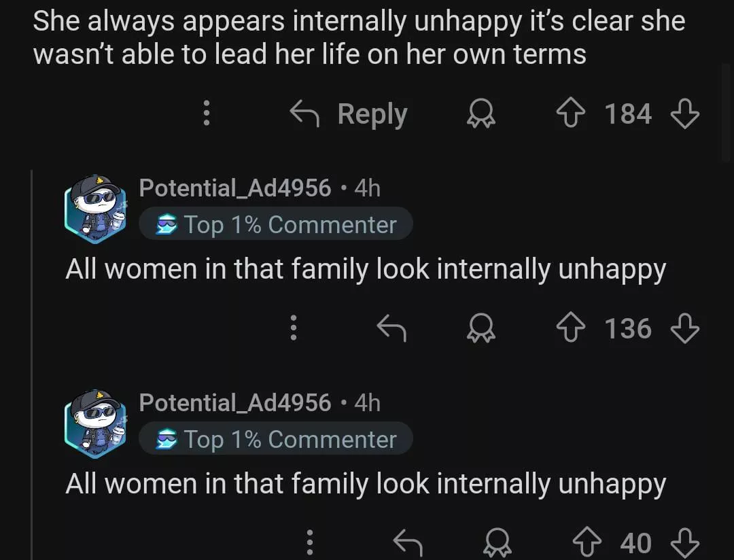Open second Potential_Ad4956 username profile link

click(x=234, y=403)
